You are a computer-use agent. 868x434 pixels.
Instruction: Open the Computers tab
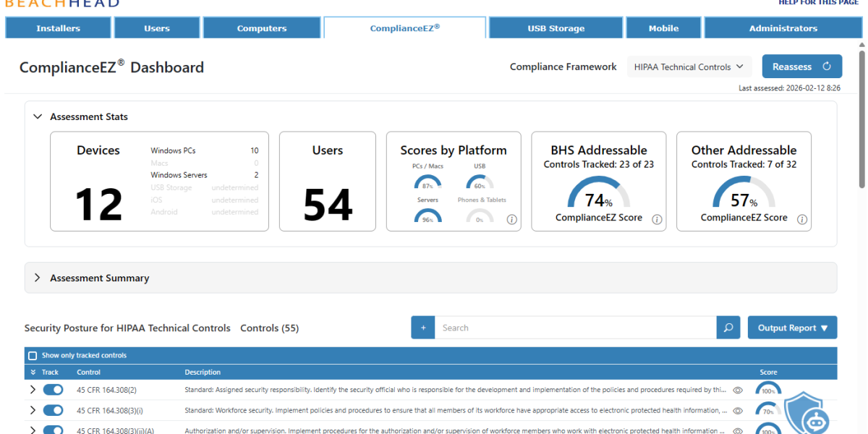pos(262,27)
